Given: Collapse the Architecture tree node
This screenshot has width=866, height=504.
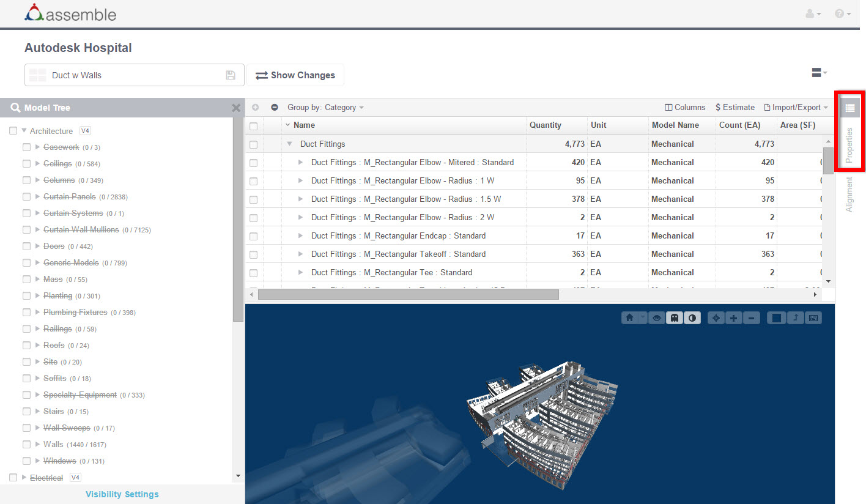Looking at the screenshot, I should pyautogui.click(x=24, y=131).
